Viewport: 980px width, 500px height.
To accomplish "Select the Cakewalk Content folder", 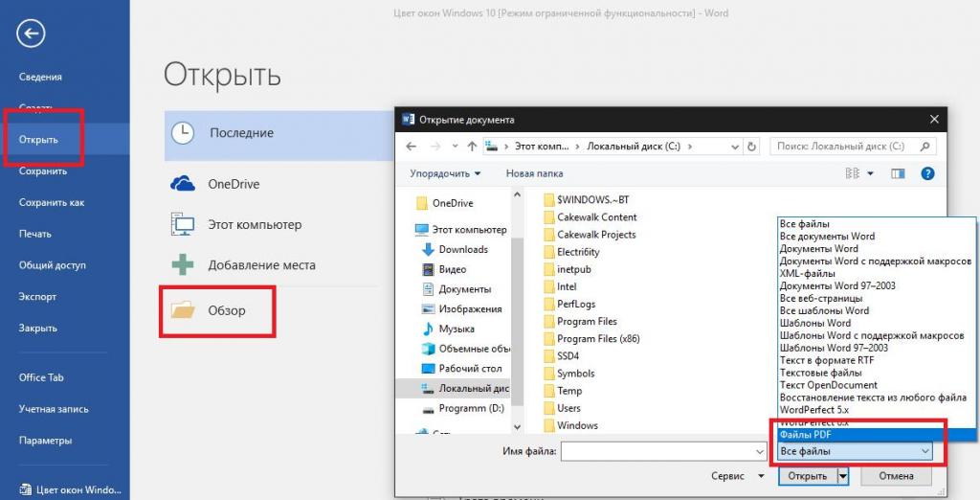I will (x=590, y=217).
